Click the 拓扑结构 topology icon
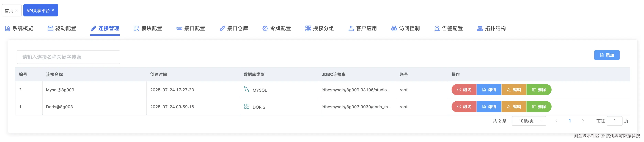 [480, 28]
